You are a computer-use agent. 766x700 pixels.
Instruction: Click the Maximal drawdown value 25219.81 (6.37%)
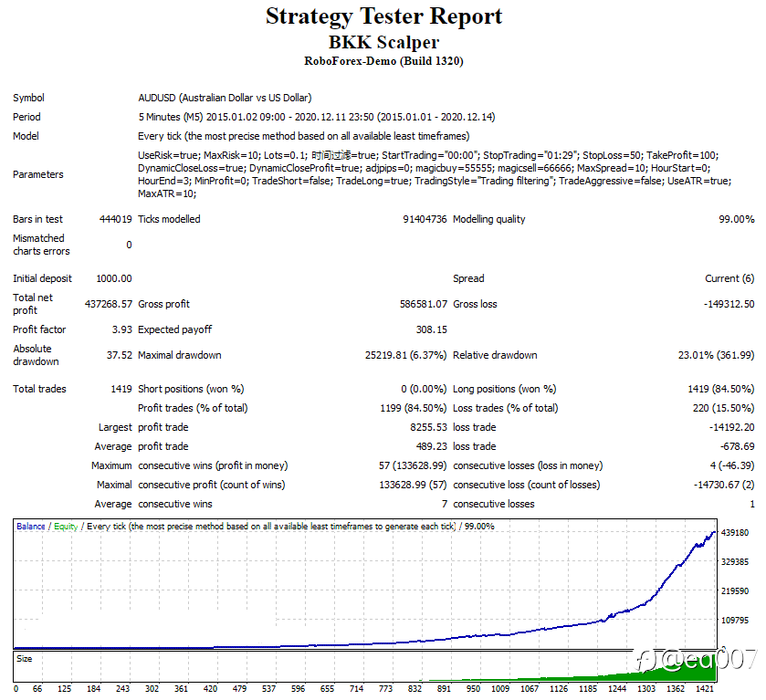405,355
